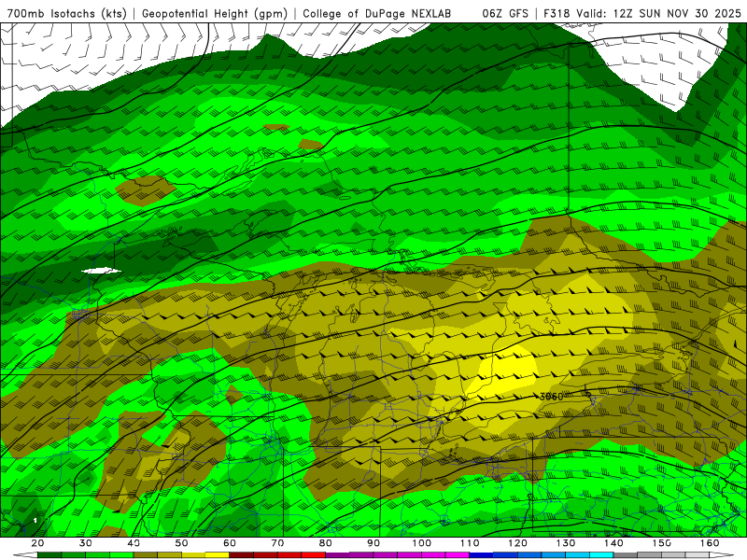Click the '120' legend scale value

click(518, 543)
